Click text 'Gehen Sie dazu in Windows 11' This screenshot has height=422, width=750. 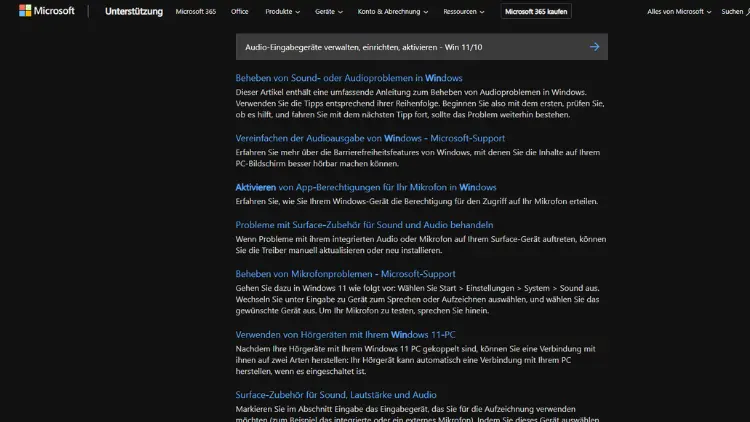pos(417,300)
